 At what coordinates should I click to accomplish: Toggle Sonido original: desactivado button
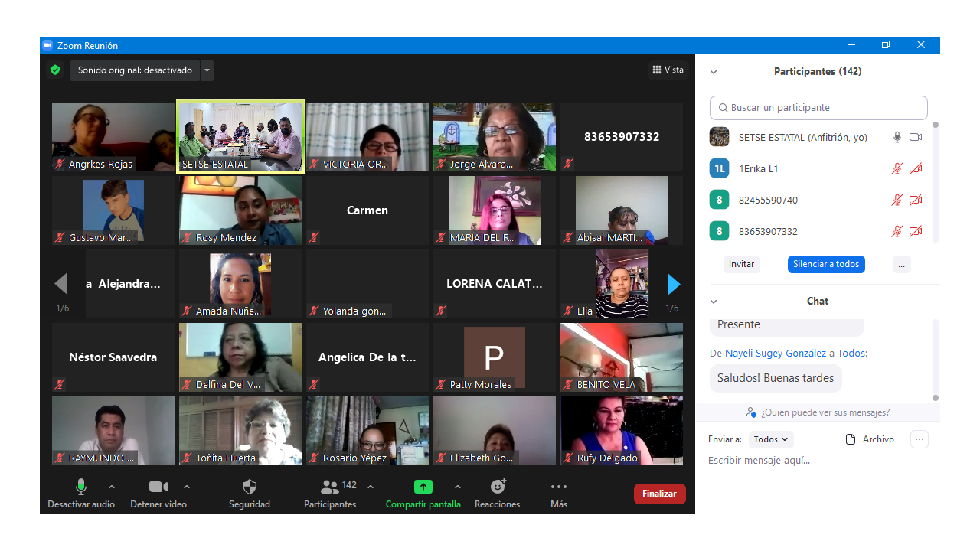136,70
